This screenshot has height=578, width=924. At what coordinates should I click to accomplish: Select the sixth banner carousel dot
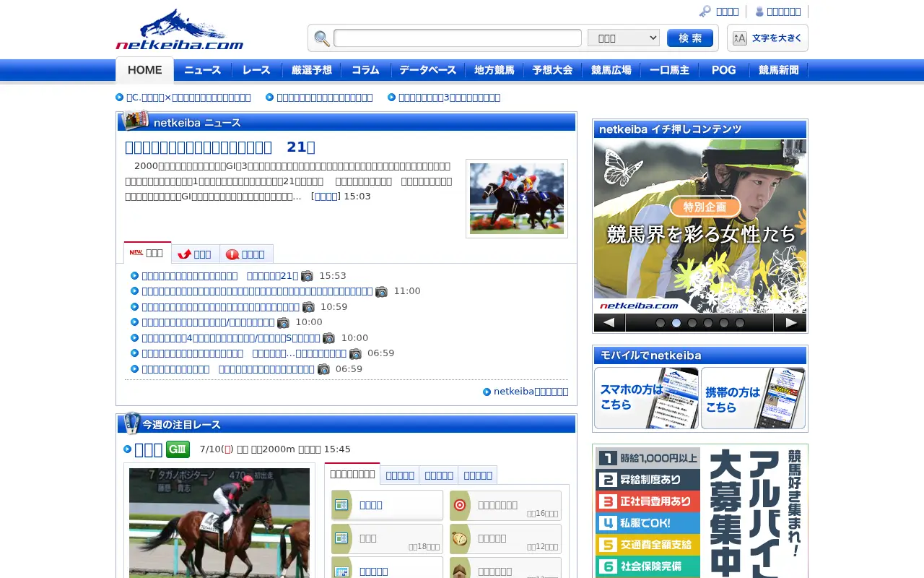[x=740, y=323]
